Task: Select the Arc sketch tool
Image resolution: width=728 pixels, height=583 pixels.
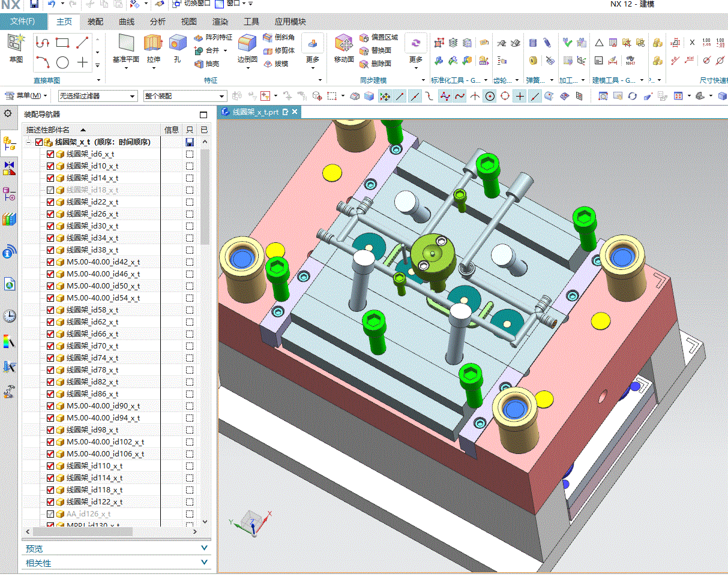Action: pyautogui.click(x=42, y=62)
